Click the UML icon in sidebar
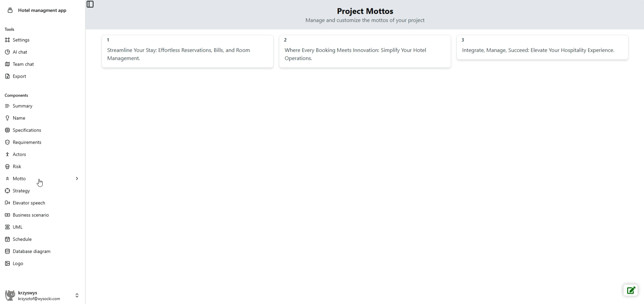The width and height of the screenshot is (644, 304). click(7, 227)
